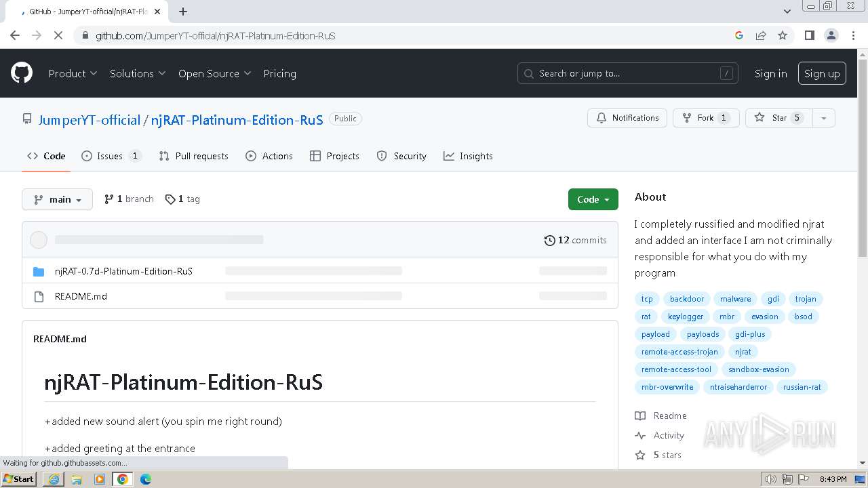The height and width of the screenshot is (488, 868).
Task: Click the malware topic tag
Action: 735,299
